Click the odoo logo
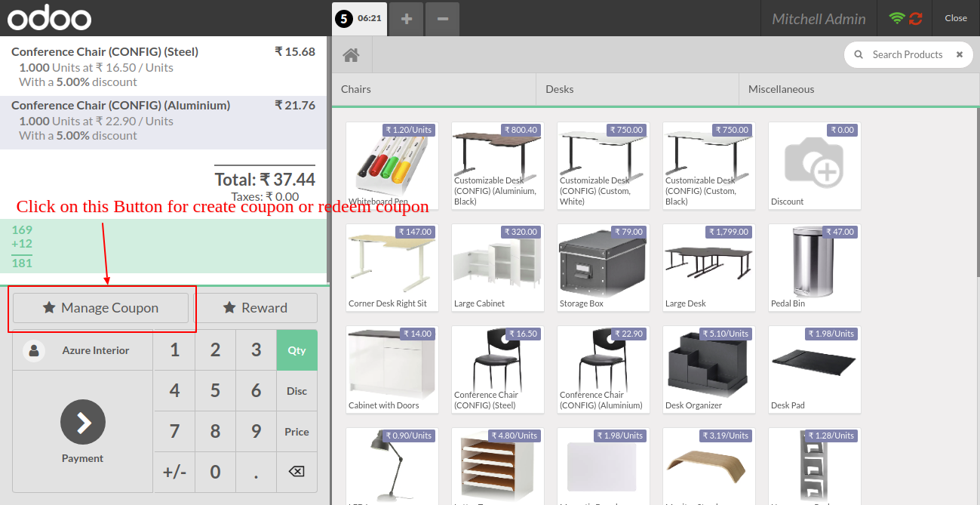Screen dimensions: 980x505 [50, 19]
